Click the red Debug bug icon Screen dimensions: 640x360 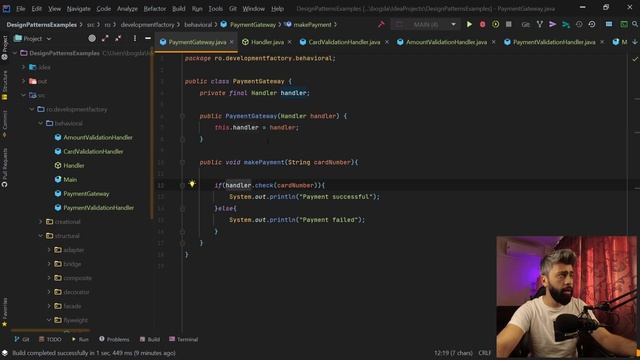(482, 24)
